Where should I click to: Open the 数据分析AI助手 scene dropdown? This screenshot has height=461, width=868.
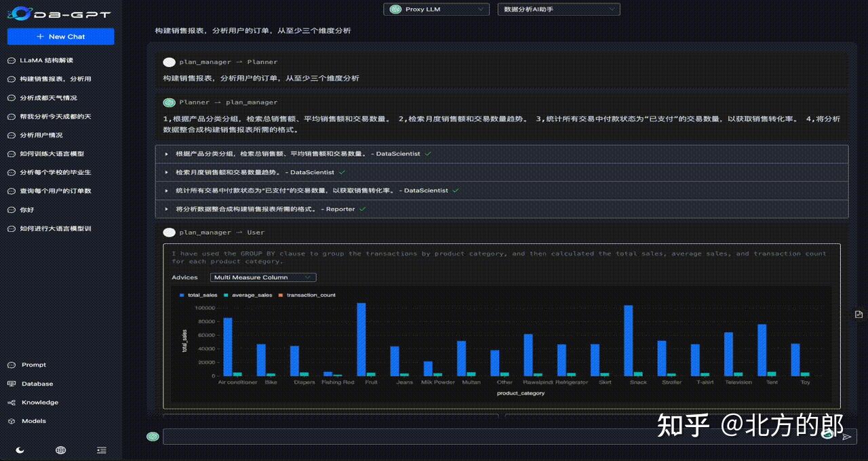(x=558, y=9)
